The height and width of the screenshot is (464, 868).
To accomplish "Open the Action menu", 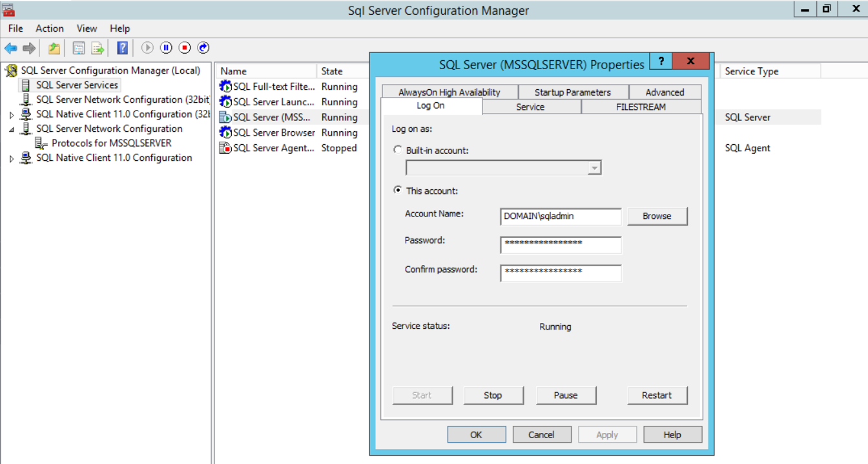I will (50, 28).
